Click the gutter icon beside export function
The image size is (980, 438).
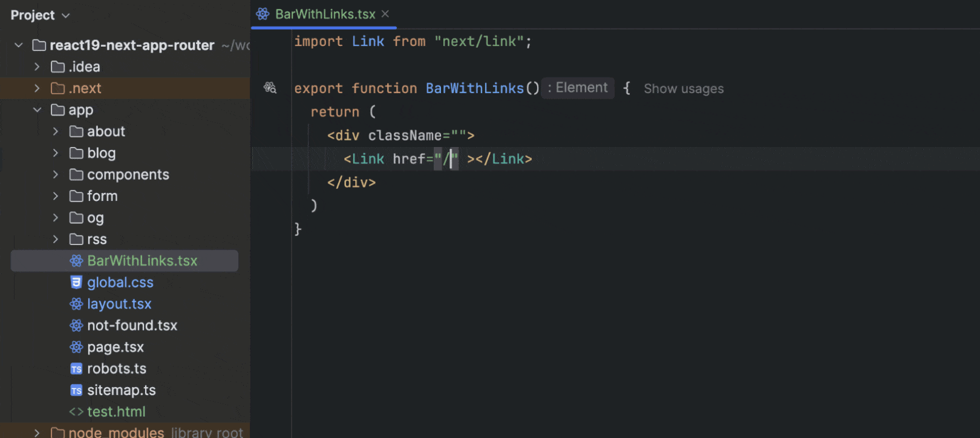point(270,88)
